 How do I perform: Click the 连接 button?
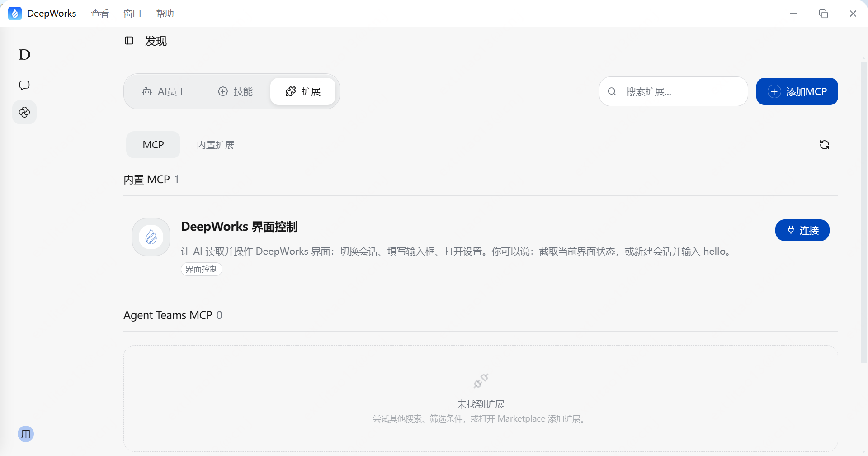tap(802, 230)
